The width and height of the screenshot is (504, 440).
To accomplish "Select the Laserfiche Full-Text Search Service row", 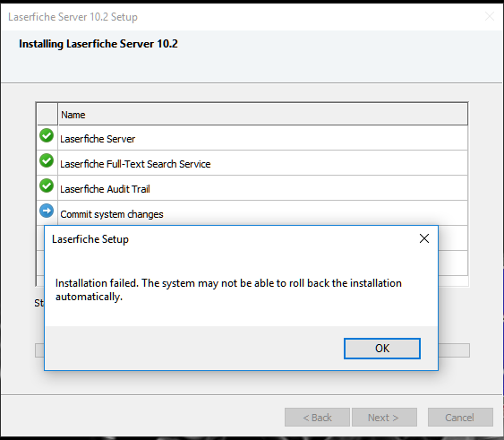I will pos(252,163).
